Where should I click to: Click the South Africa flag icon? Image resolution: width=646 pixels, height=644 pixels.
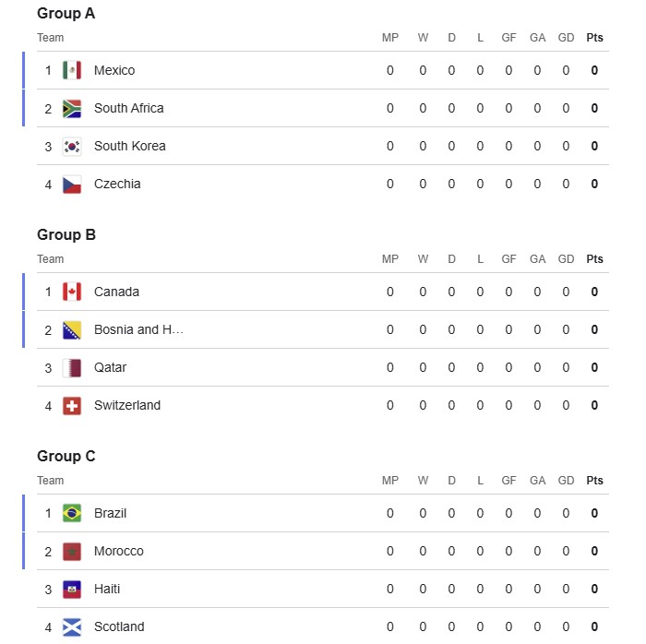point(72,108)
